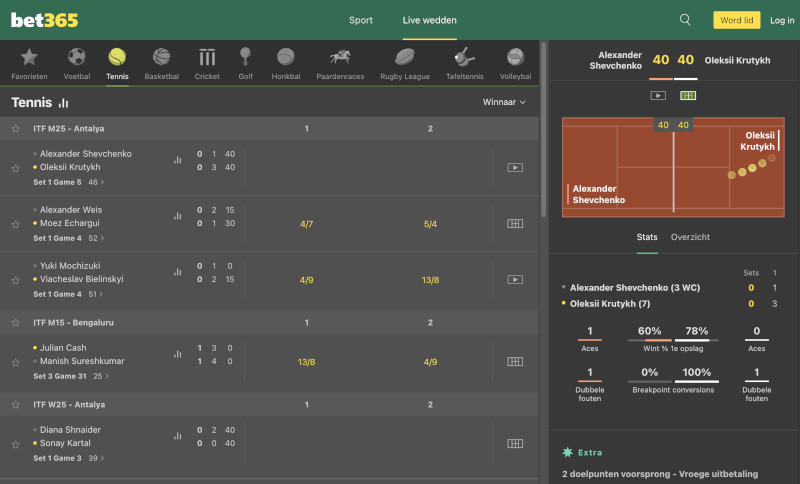Open stats icon for Shnaider vs Kartal
Image resolution: width=800 pixels, height=484 pixels.
tap(178, 436)
